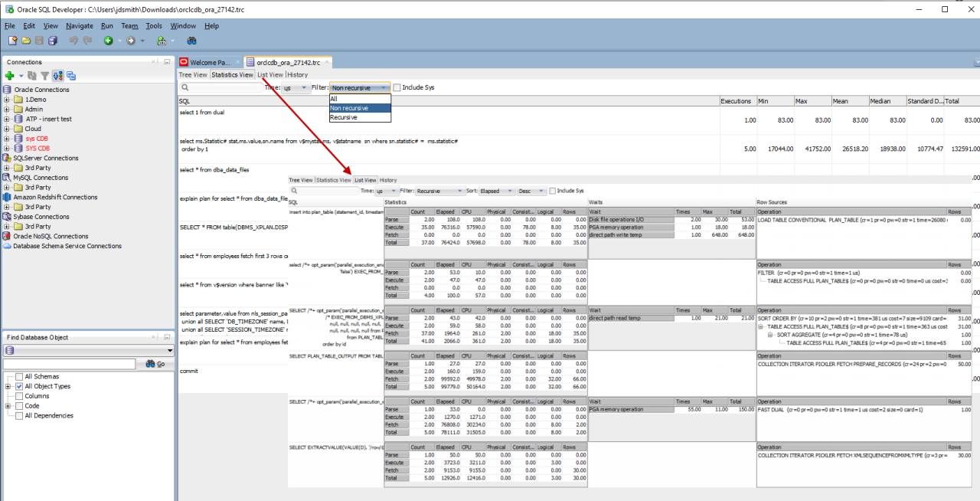980x501 pixels.
Task: Click the New file toolbar icon
Action: pos(13,41)
